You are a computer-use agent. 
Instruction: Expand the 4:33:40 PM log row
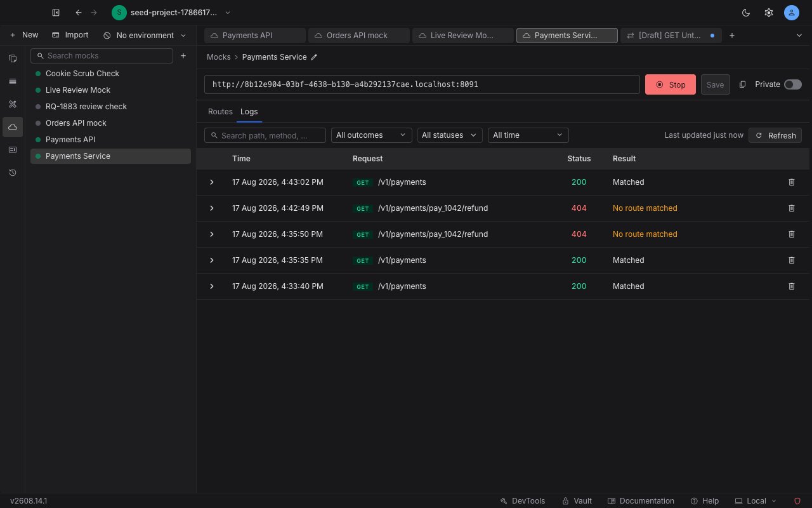click(212, 286)
